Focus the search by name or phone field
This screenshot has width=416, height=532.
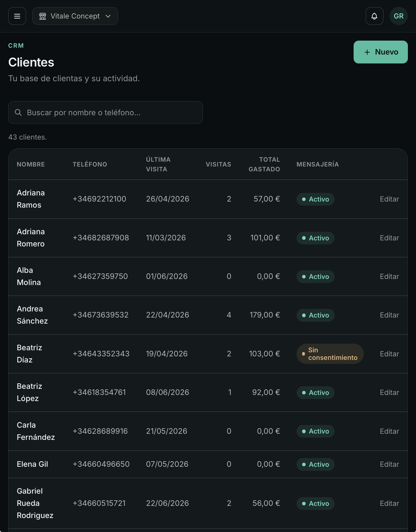pos(106,112)
